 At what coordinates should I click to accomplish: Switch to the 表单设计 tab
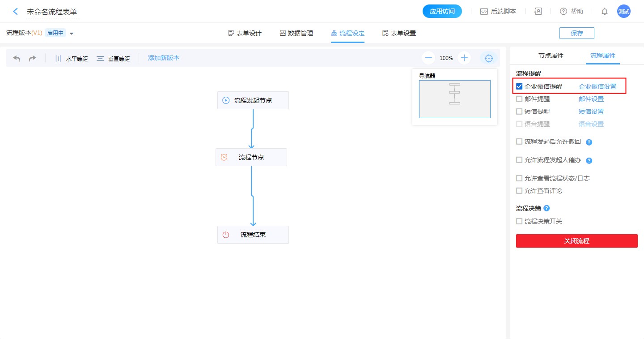pyautogui.click(x=245, y=33)
